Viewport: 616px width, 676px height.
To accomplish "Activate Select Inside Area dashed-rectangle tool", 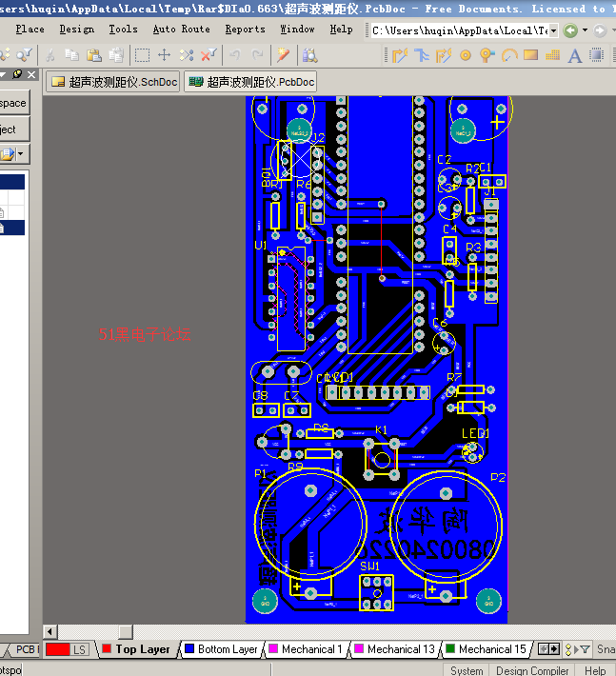I will (142, 55).
